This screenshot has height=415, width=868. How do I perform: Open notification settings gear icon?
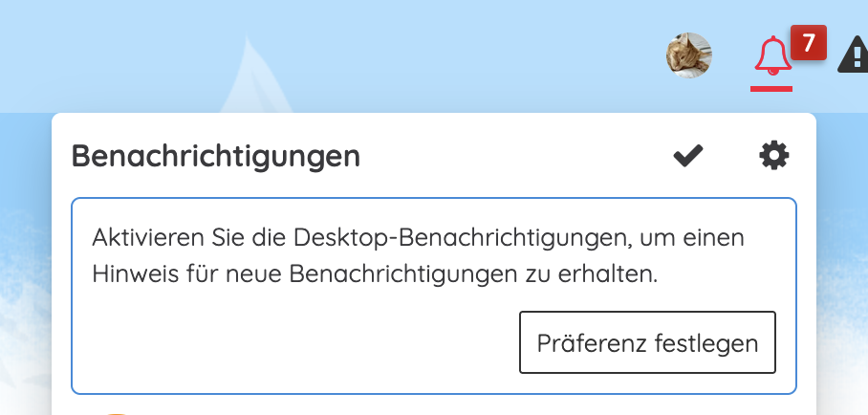[774, 155]
